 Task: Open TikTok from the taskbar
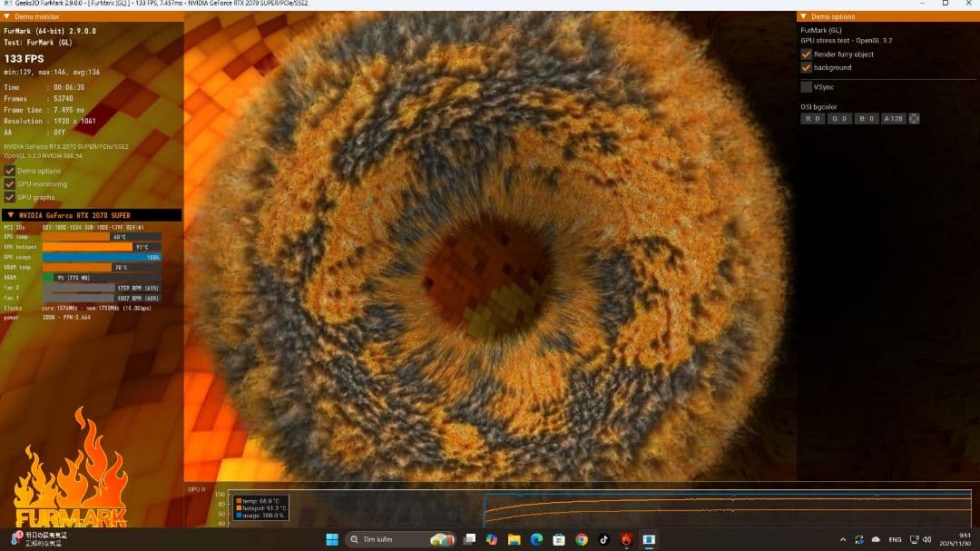[x=603, y=539]
